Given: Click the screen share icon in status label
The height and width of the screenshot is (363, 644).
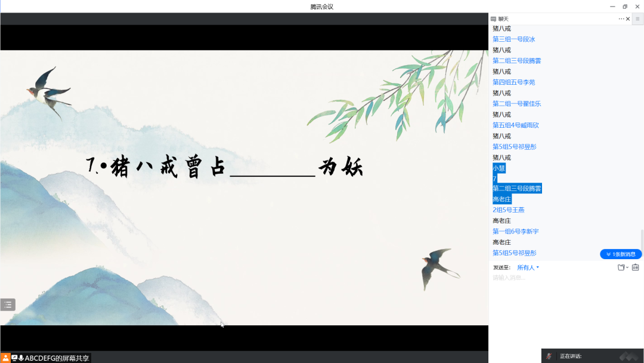Looking at the screenshot, I should [14, 358].
